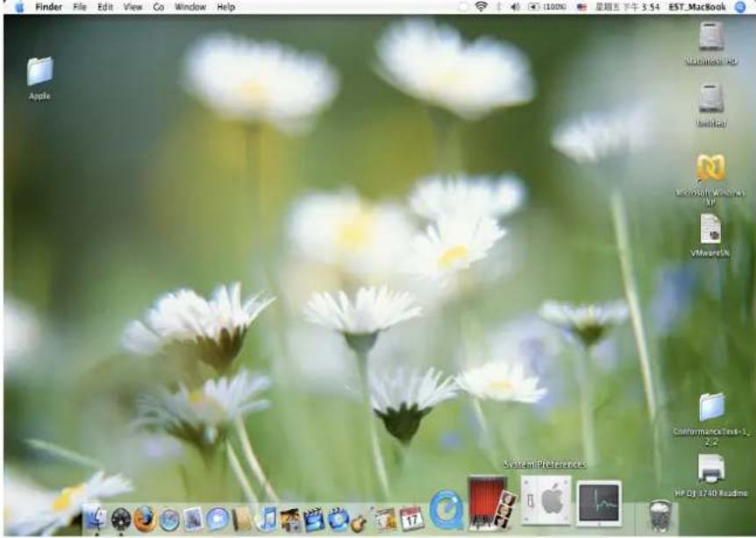The width and height of the screenshot is (756, 538).
Task: Launch QuickTime Player blue Q icon
Action: tap(446, 511)
